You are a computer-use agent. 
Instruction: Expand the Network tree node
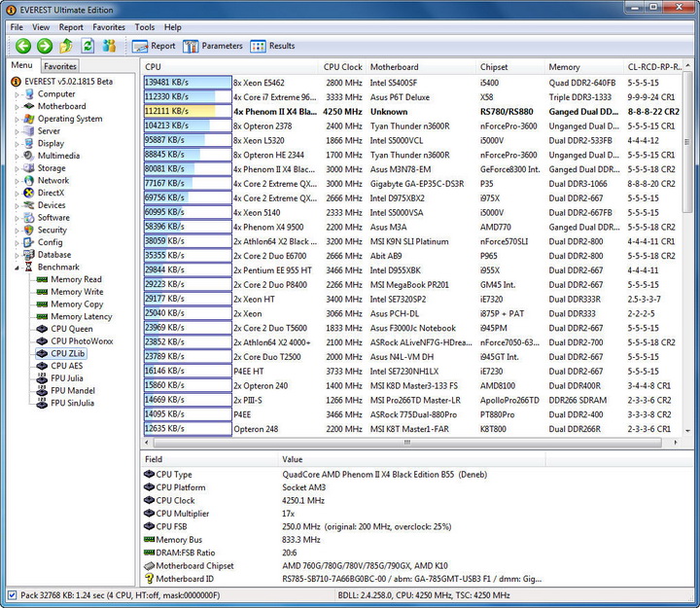coord(17,181)
